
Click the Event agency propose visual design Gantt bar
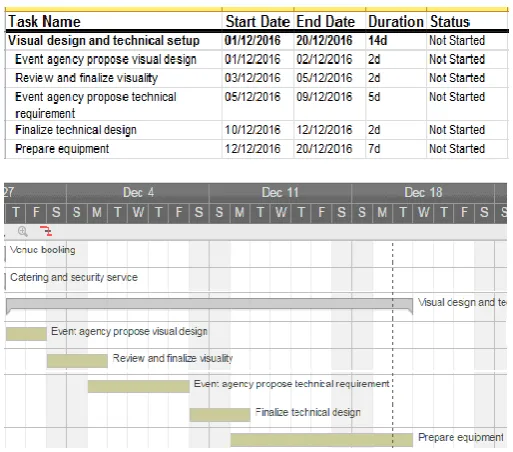pyautogui.click(x=26, y=334)
